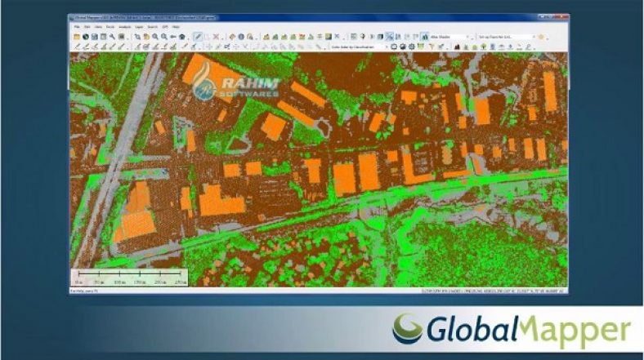
Task: Open the Search menu
Action: point(152,27)
